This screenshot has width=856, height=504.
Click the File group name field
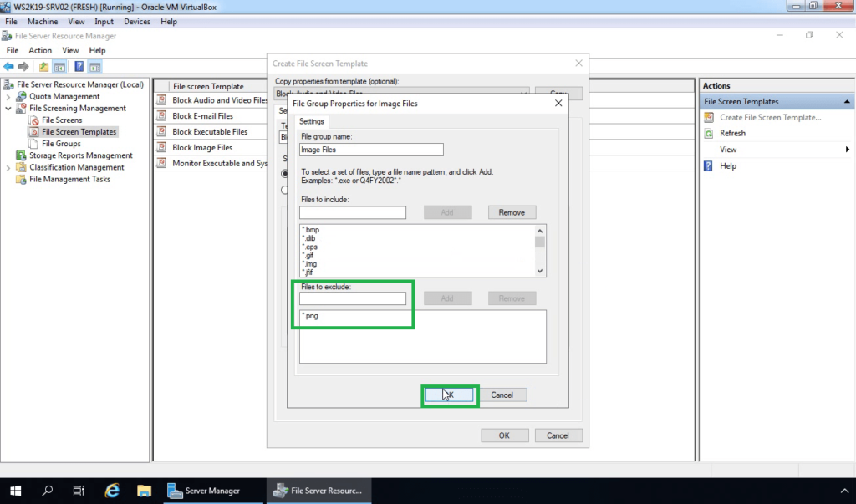371,150
